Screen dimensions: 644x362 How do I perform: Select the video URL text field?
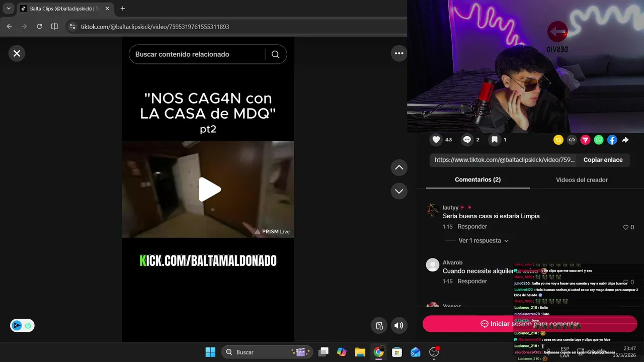504,160
